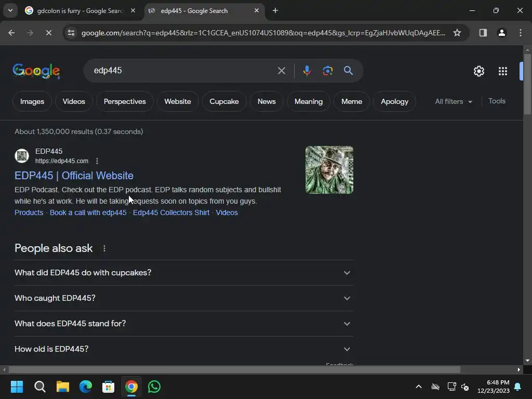Choose the Meaning suggestion chip
Viewport: 532px width, 399px height.
tap(309, 101)
